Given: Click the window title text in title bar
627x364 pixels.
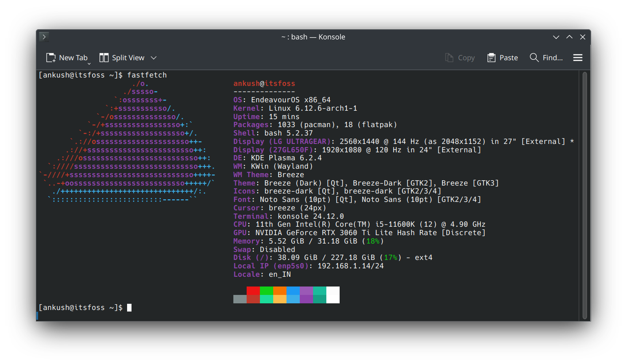Looking at the screenshot, I should [313, 37].
